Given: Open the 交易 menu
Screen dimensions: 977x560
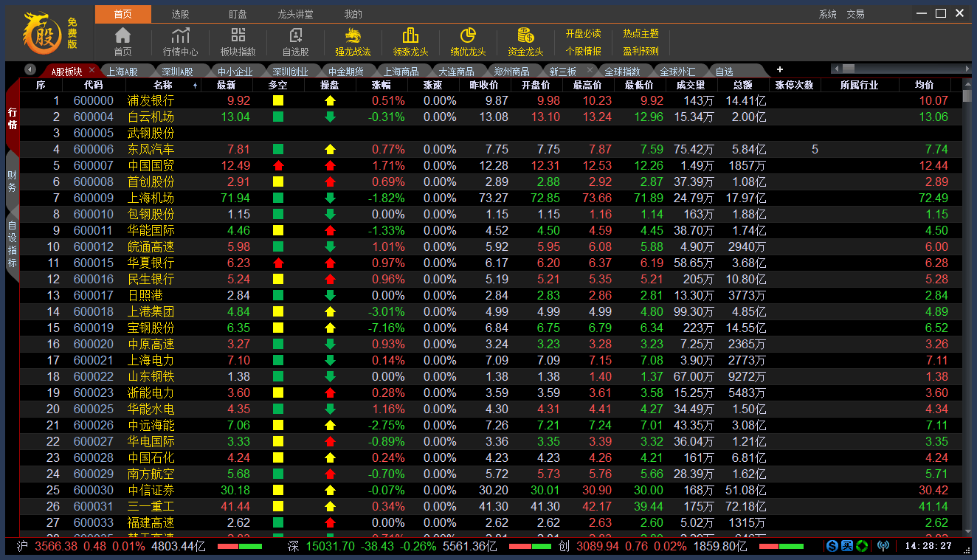Looking at the screenshot, I should coord(855,14).
